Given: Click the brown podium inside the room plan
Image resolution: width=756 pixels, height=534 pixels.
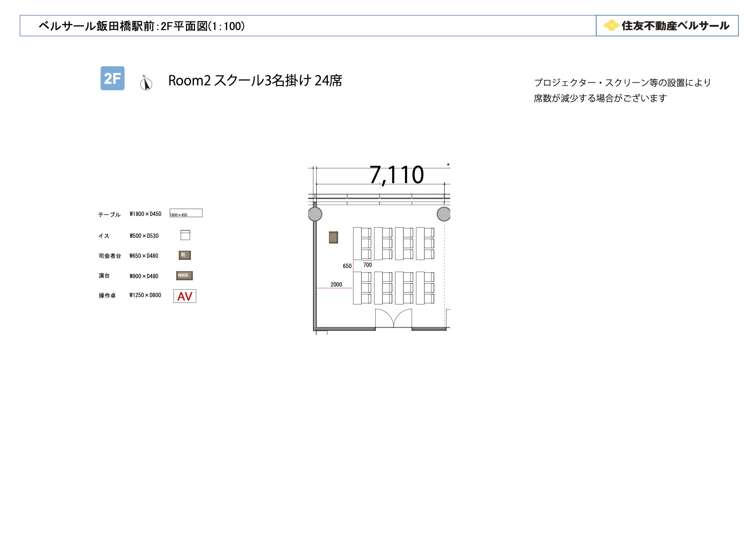Looking at the screenshot, I should click(x=333, y=237).
